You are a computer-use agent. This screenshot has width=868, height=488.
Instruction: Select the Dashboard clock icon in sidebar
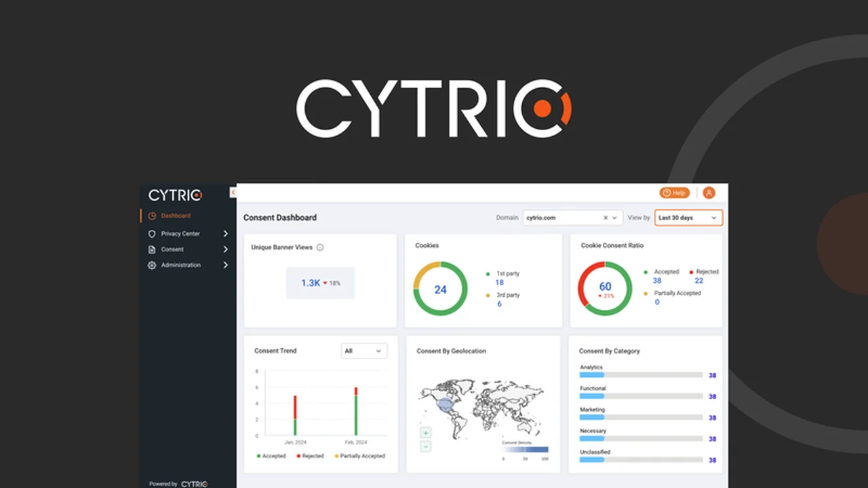point(152,216)
